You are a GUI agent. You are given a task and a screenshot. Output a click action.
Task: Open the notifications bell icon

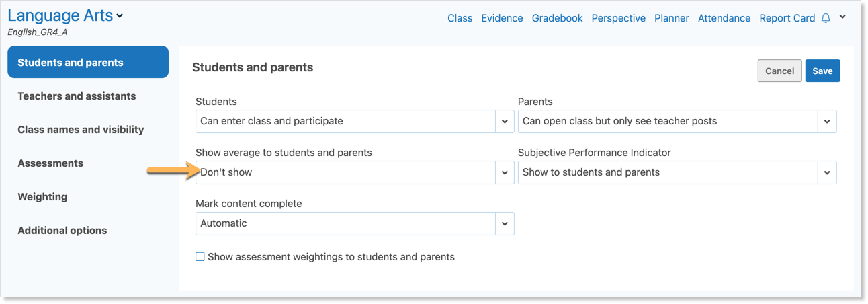[x=826, y=18]
